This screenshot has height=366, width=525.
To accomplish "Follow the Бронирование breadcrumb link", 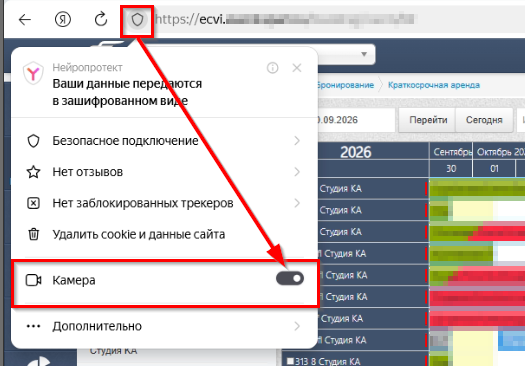I will pos(345,85).
